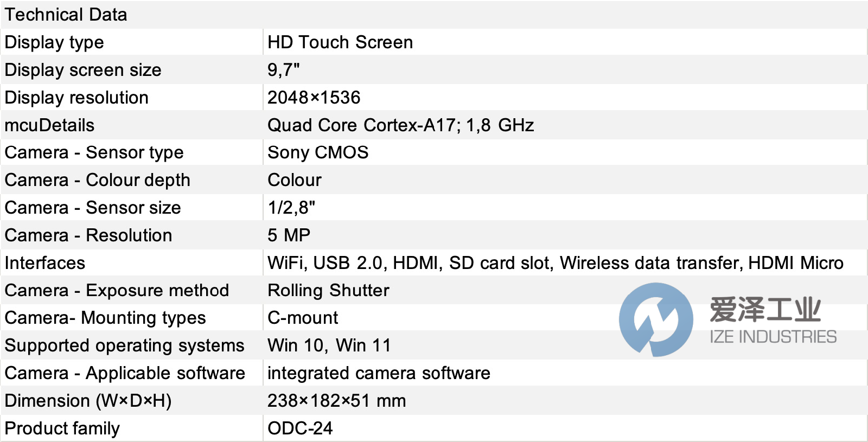
Task: Click the Sony CMOS sensor value
Action: [x=318, y=152]
